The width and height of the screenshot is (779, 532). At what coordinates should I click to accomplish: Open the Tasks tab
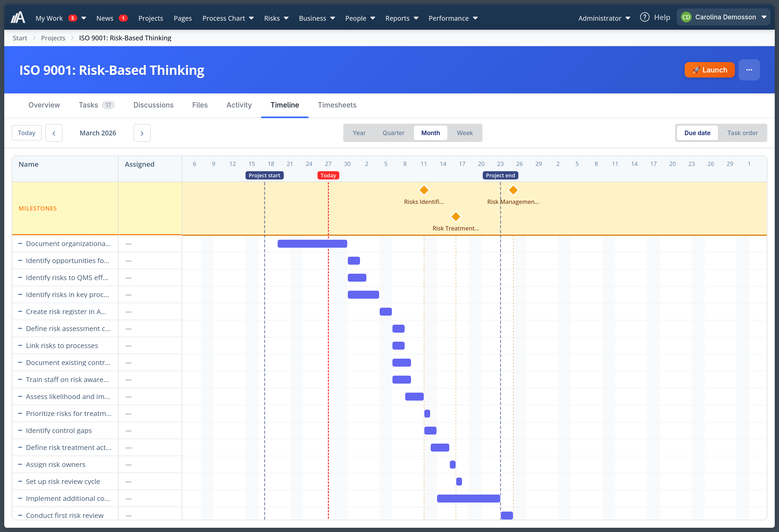pos(88,105)
